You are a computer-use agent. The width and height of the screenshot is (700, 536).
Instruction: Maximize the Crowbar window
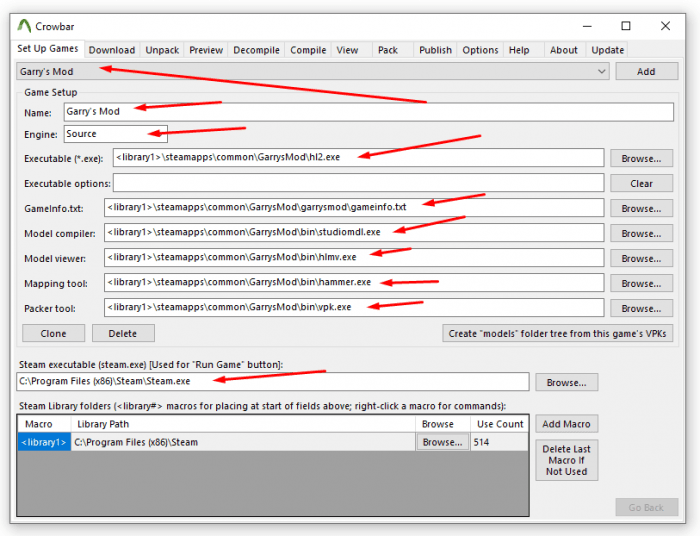point(626,26)
